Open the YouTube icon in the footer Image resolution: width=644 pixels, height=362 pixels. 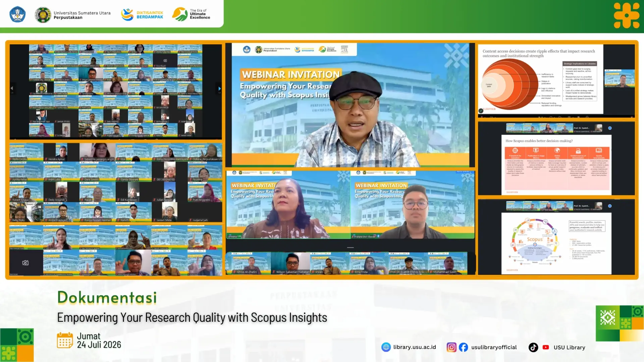(x=546, y=347)
